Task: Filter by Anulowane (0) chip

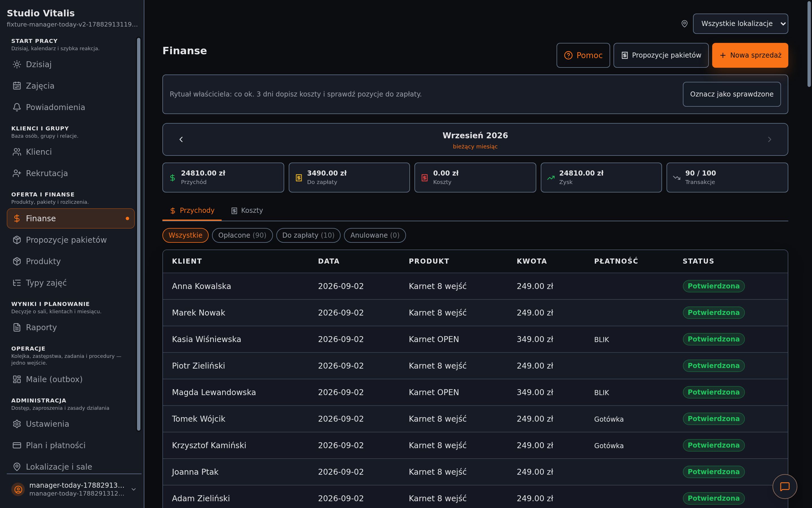Action: 375,235
